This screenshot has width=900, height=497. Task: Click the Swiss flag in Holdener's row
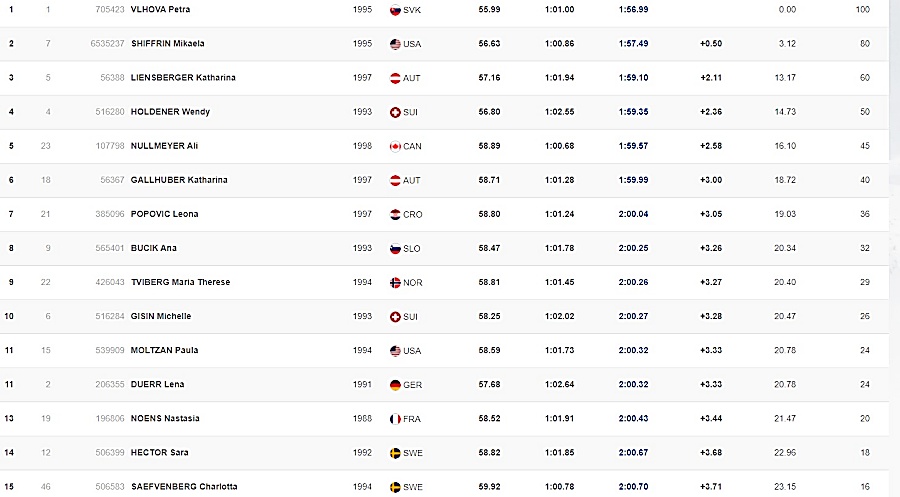395,112
